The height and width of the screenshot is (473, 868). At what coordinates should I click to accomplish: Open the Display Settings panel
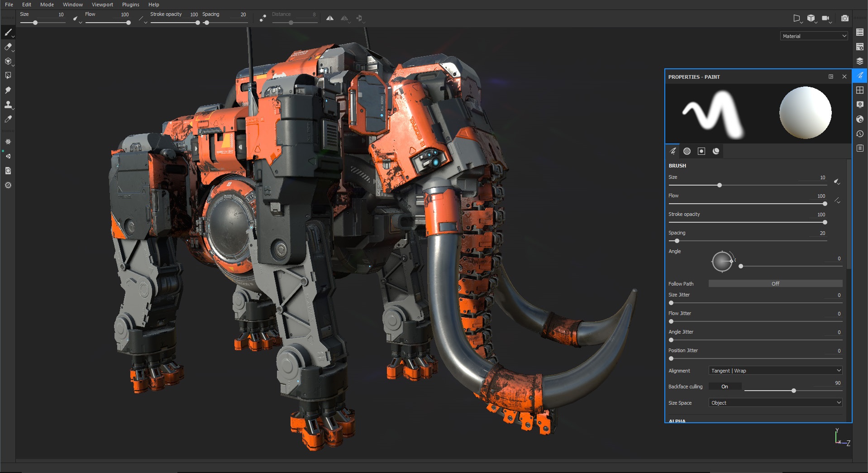pos(860,105)
